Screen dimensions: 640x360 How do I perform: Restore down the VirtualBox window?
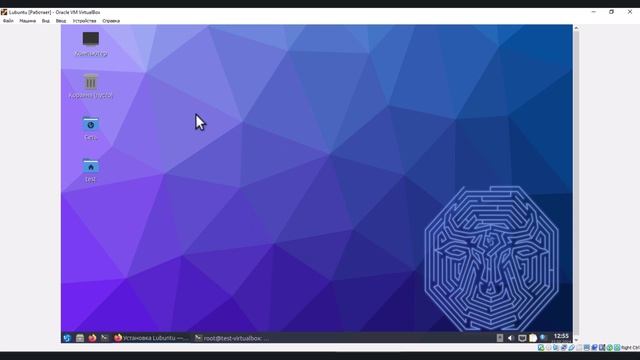point(611,12)
